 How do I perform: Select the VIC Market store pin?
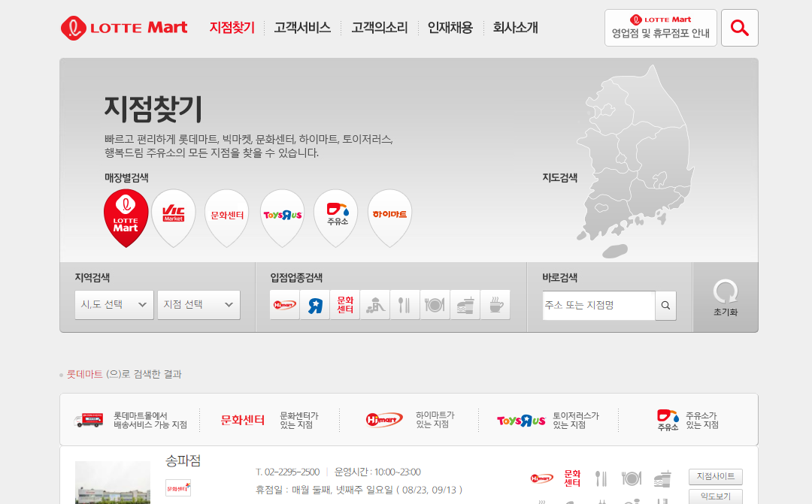[173, 218]
